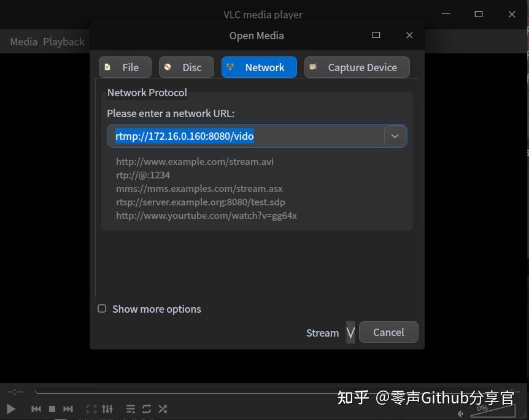Mute audio via the volume speaker icon
Image resolution: width=529 pixels, height=420 pixels.
[461, 413]
